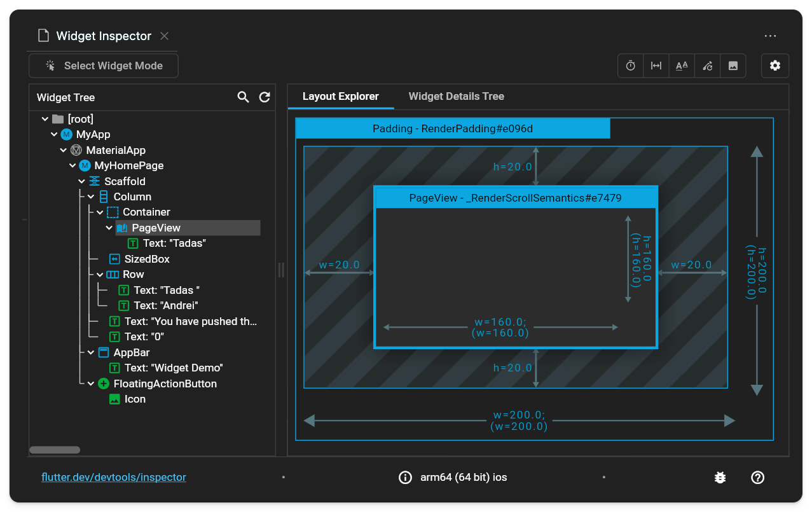Select the MaterialApp label

coord(116,150)
